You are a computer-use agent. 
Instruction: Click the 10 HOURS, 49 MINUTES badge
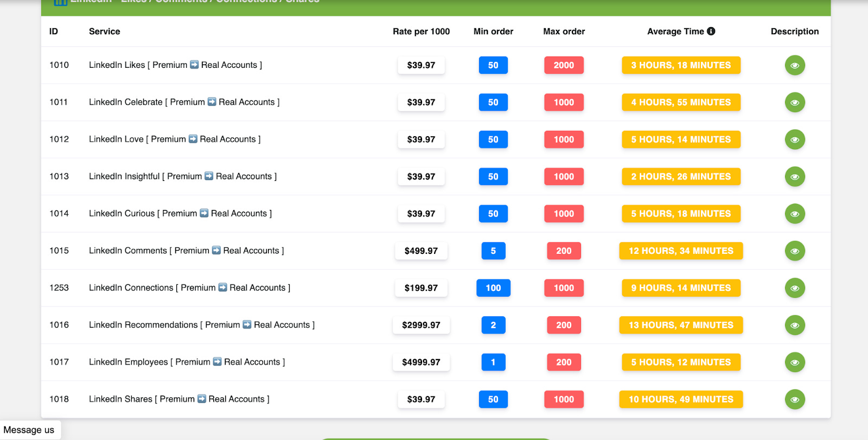pyautogui.click(x=681, y=399)
